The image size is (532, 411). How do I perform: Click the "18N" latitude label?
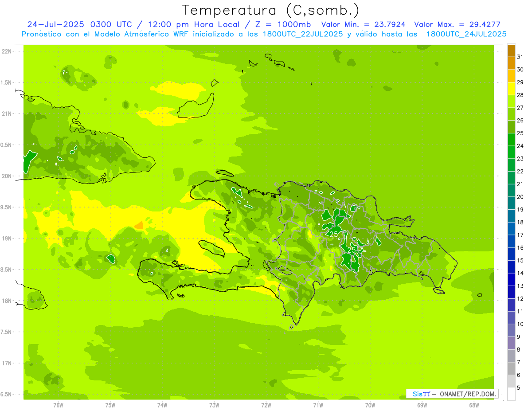point(7,301)
